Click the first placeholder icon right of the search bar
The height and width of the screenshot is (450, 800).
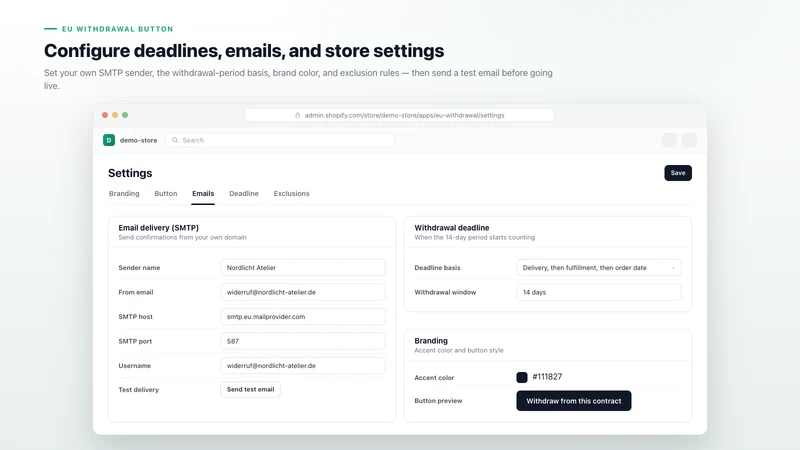tap(669, 140)
